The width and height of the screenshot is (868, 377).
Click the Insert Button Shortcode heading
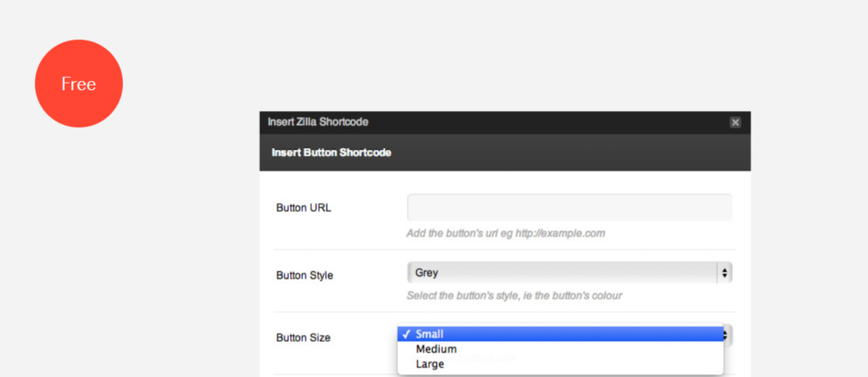331,152
